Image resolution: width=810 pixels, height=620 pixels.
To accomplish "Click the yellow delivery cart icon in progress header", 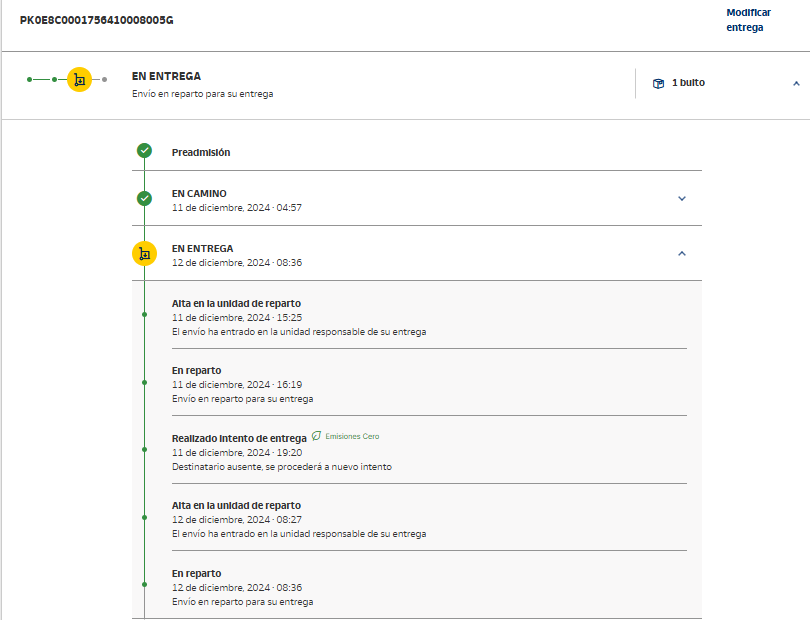I will point(80,80).
